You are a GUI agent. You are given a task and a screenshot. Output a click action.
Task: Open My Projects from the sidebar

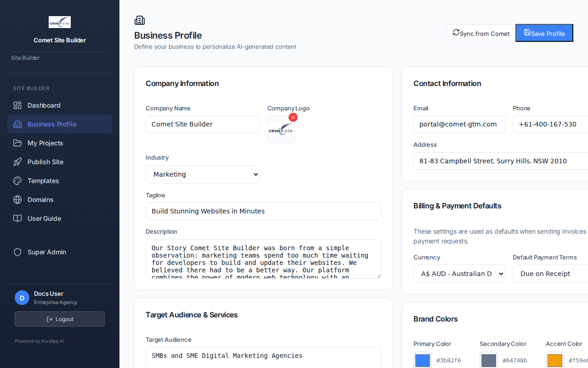click(x=46, y=143)
